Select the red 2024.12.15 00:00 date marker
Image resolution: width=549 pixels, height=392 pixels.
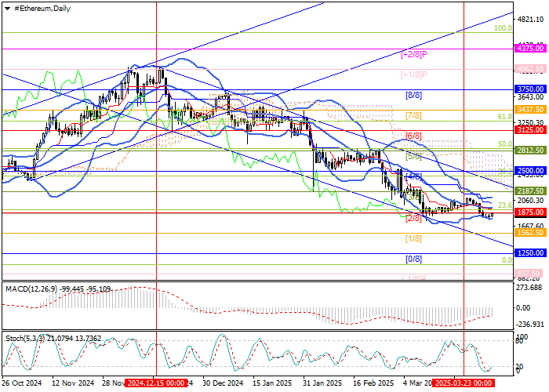tap(157, 384)
